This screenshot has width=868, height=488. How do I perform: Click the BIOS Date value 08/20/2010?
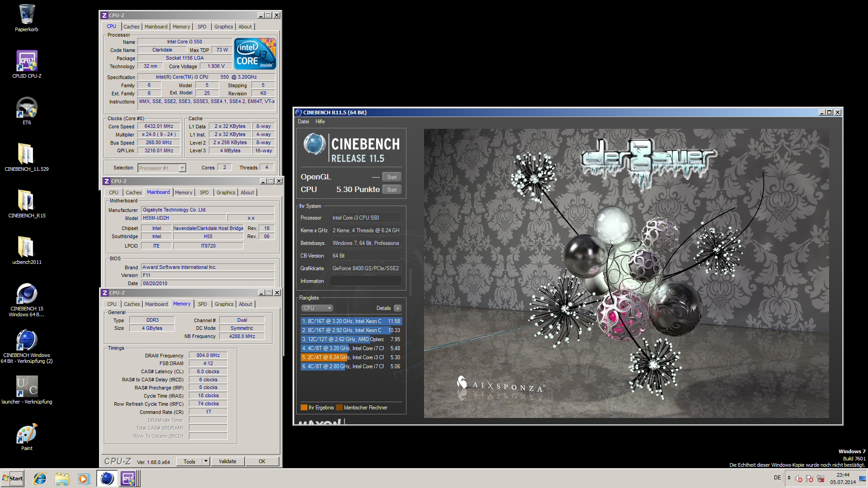pyautogui.click(x=208, y=284)
